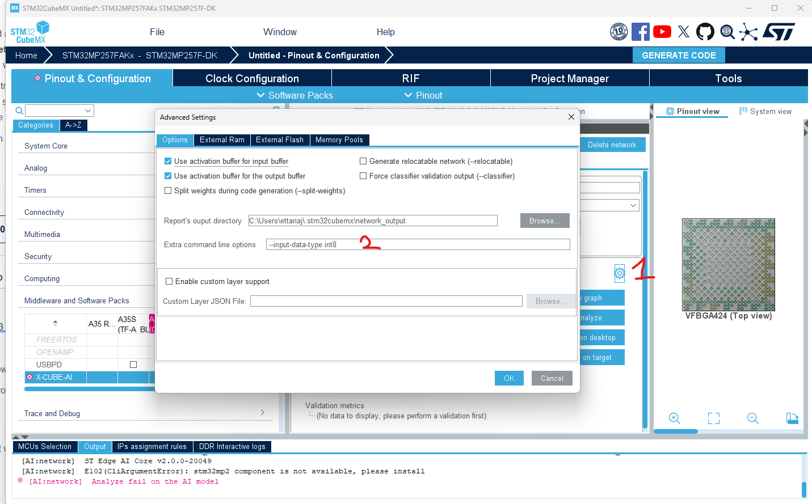Open the ST Community network icon
This screenshot has width=812, height=504.
pos(748,32)
